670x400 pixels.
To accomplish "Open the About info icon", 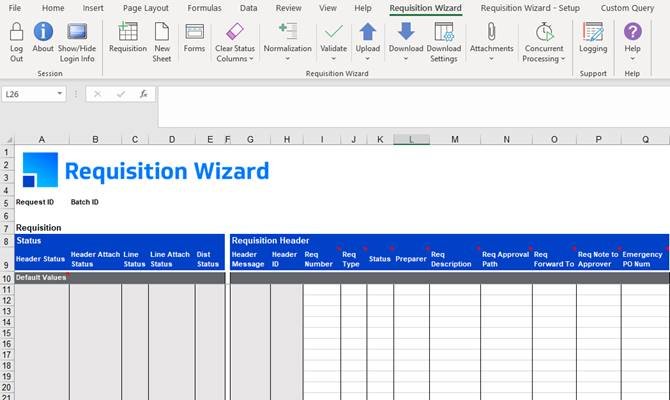I will pos(43,31).
